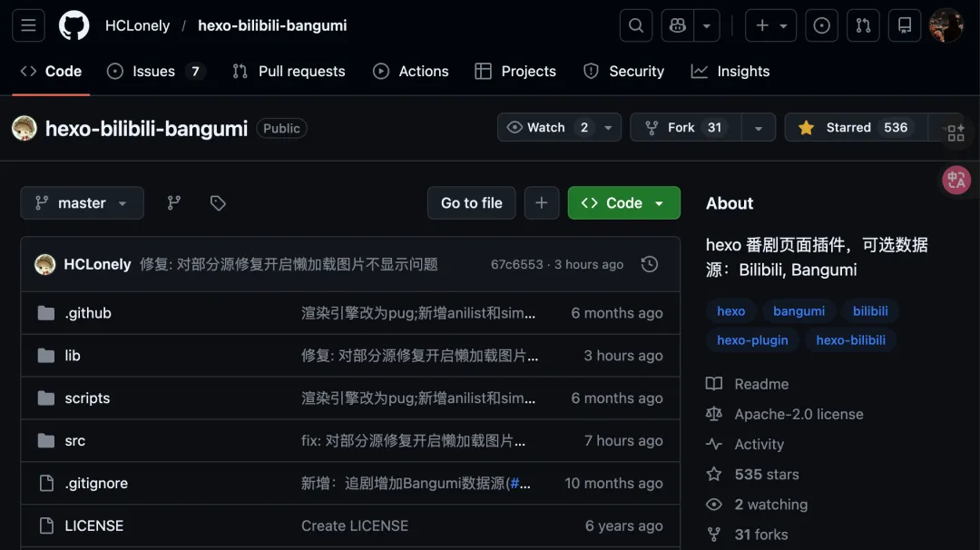This screenshot has height=550, width=980.
Task: Expand the Watch notifications dropdown arrow
Action: point(608,127)
